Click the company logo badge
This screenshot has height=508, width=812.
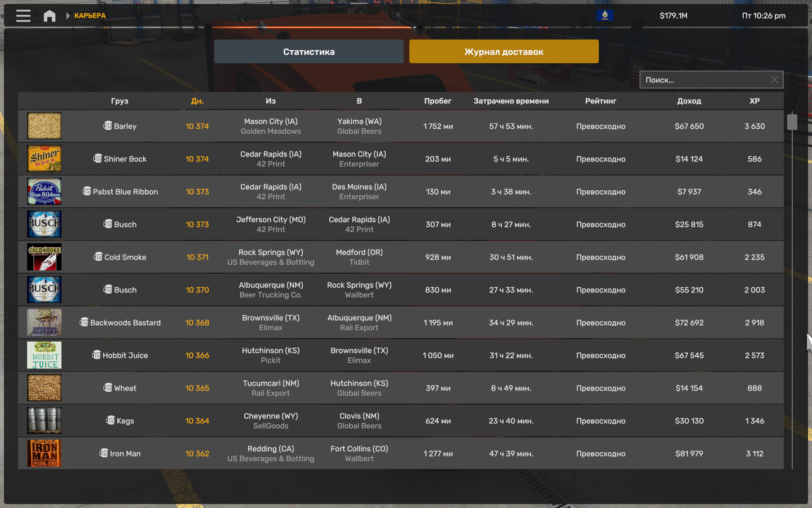[x=604, y=15]
